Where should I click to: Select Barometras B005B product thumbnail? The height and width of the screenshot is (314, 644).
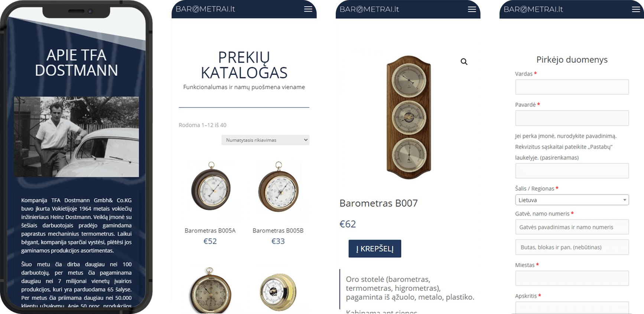pyautogui.click(x=278, y=187)
